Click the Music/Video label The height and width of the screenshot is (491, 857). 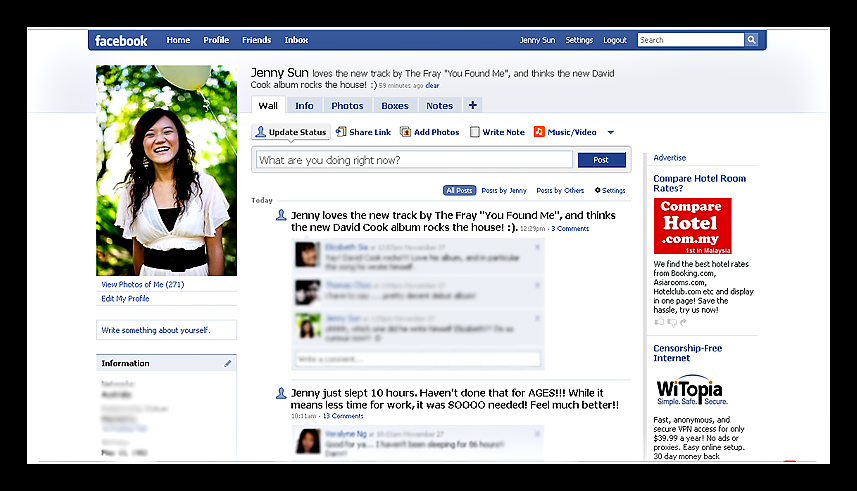[572, 132]
